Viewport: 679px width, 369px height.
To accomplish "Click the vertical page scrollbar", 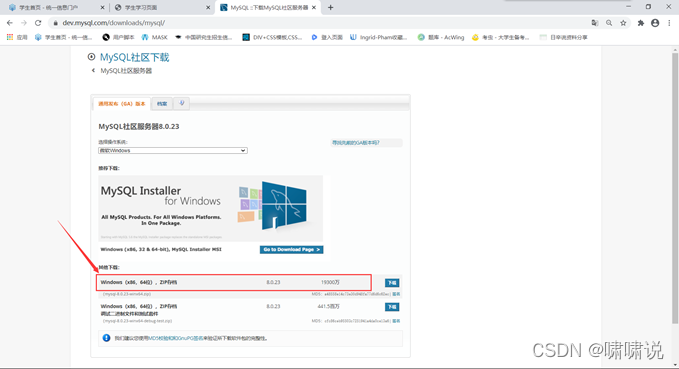I will point(675,188).
